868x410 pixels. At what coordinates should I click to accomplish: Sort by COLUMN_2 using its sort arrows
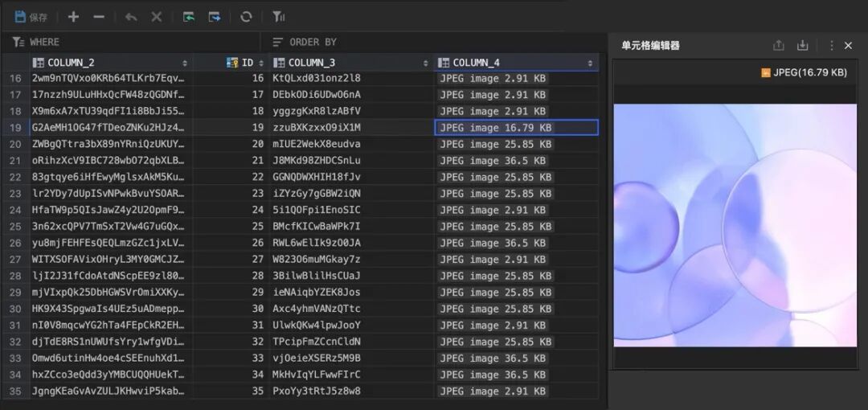[x=185, y=63]
